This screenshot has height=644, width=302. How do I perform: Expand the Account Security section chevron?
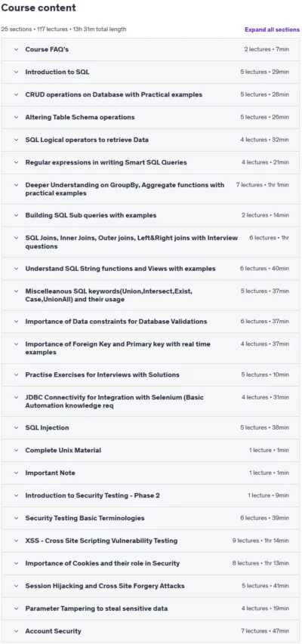pos(16,631)
